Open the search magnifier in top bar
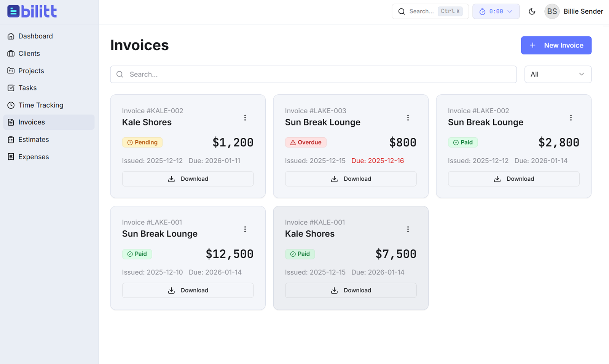This screenshot has width=609, height=364. [402, 11]
